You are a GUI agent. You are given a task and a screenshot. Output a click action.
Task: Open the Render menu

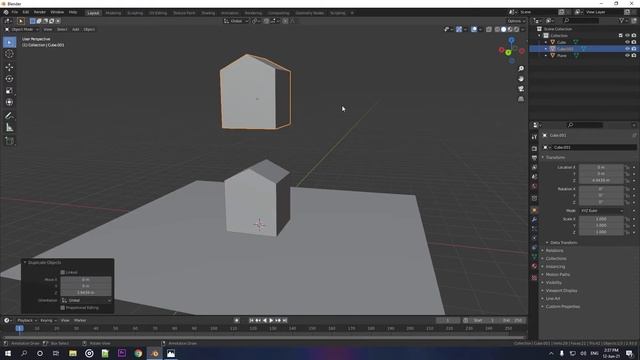tap(40, 12)
